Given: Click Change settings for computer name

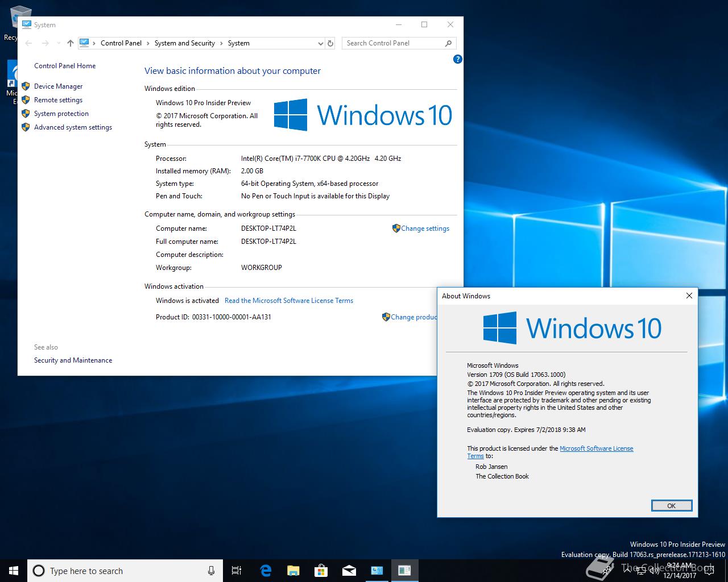Looking at the screenshot, I should [x=425, y=228].
